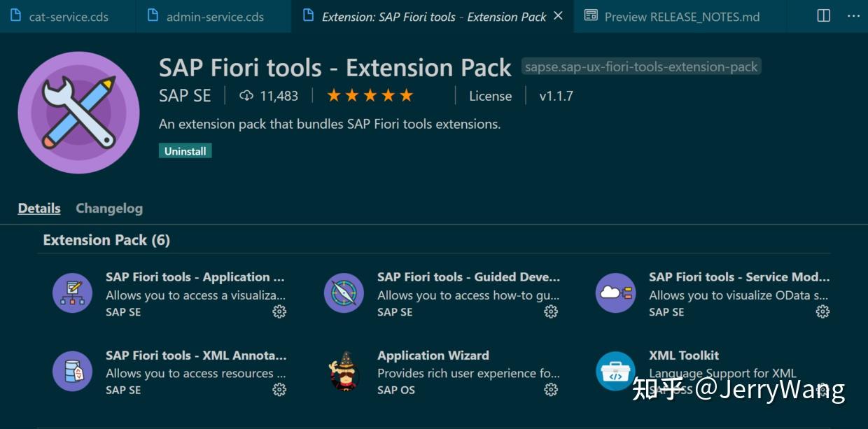868x429 pixels.
Task: Open manage gear for Application extension
Action: pyautogui.click(x=279, y=312)
